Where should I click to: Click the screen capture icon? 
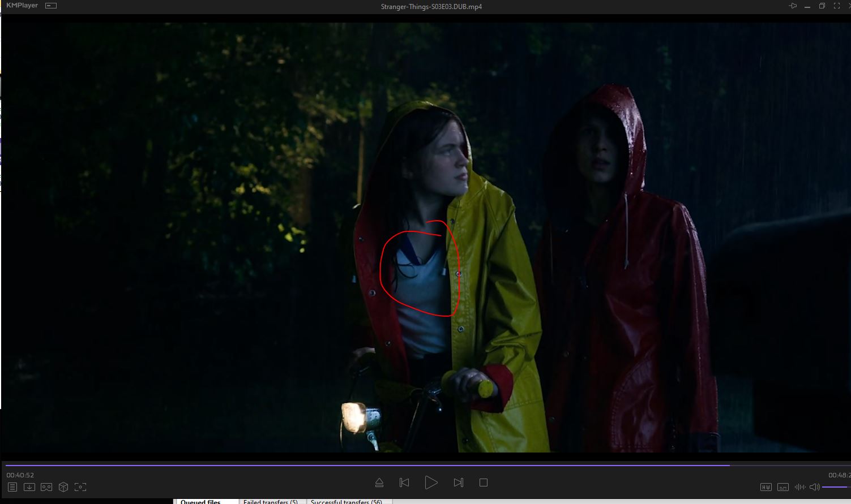(x=80, y=487)
